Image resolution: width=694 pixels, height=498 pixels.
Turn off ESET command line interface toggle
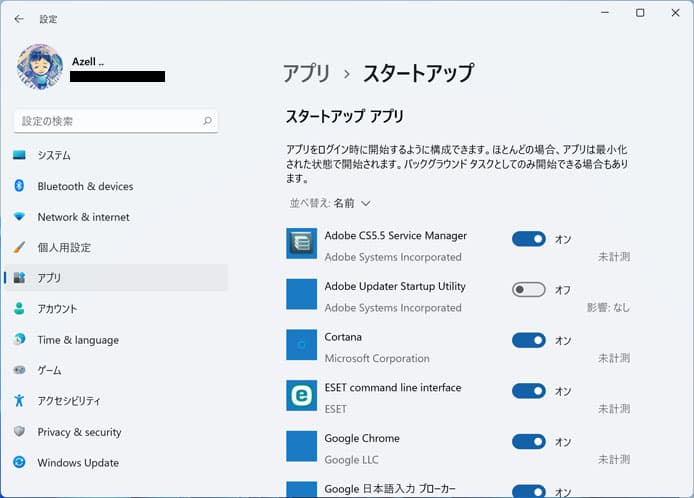point(528,391)
